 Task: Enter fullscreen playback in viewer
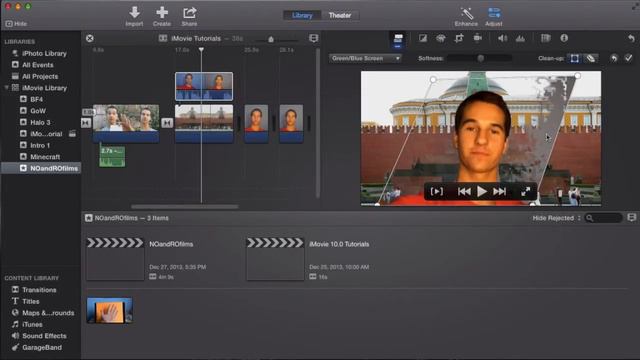coord(526,191)
